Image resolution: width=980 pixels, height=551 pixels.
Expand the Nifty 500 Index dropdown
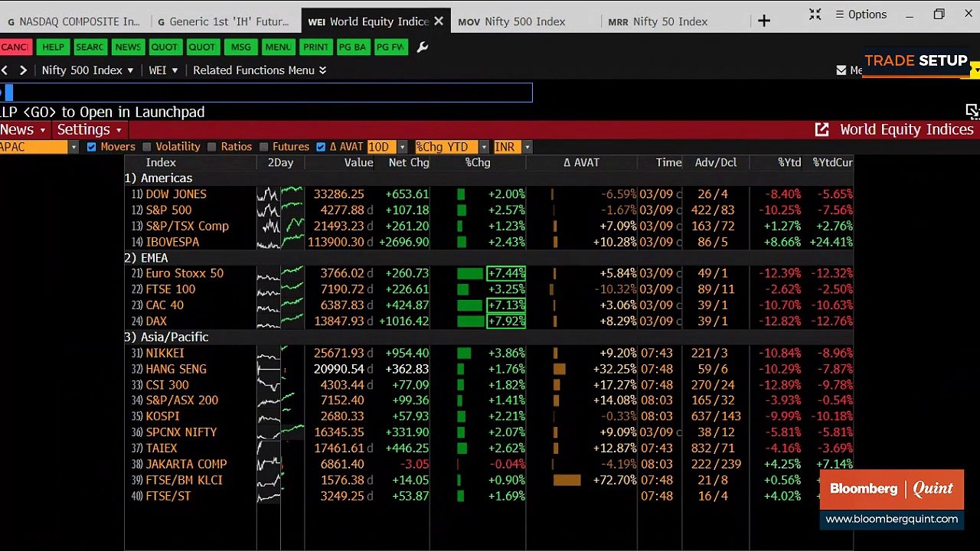(x=87, y=70)
